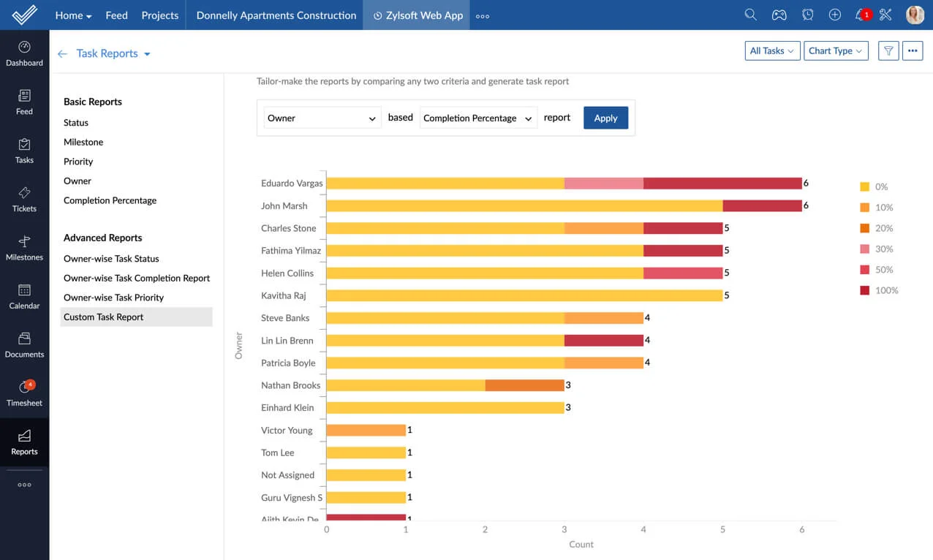Open the notifications bell

point(861,15)
